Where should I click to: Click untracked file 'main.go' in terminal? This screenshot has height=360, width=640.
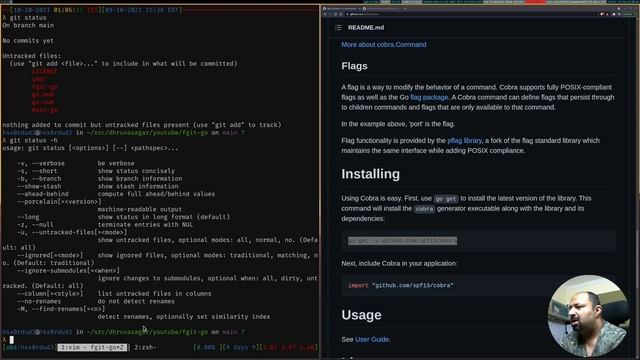(x=45, y=110)
